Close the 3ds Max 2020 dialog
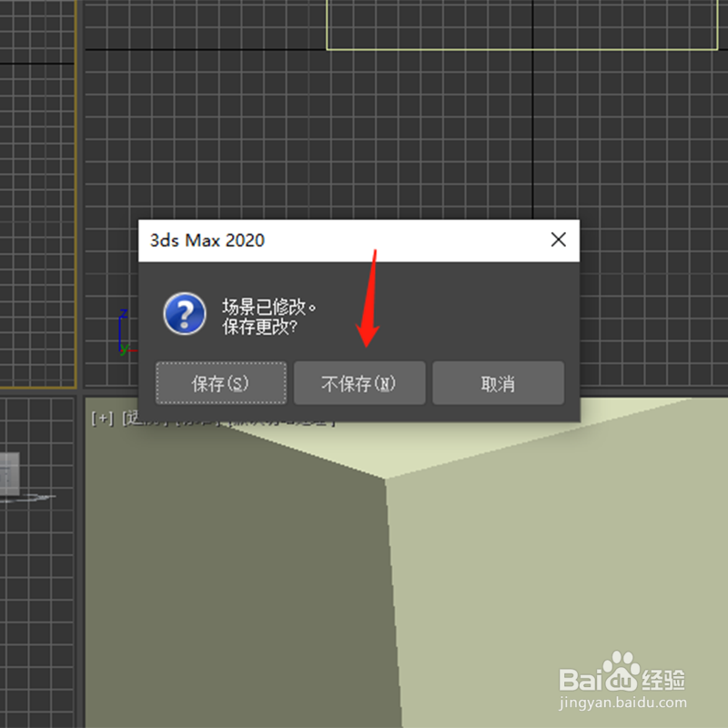 click(x=558, y=240)
